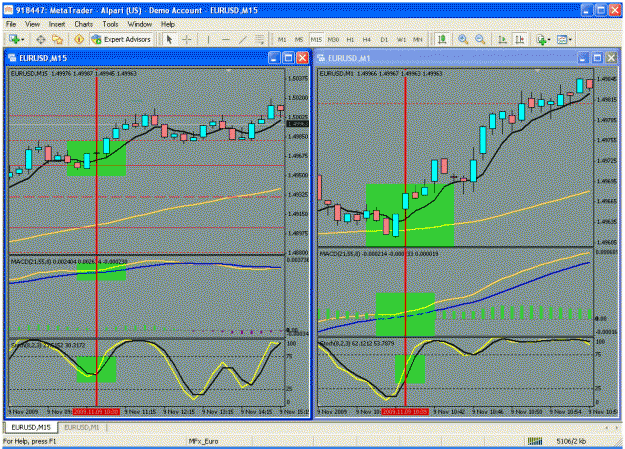The width and height of the screenshot is (625, 449).
Task: Open the File menu
Action: pos(11,24)
